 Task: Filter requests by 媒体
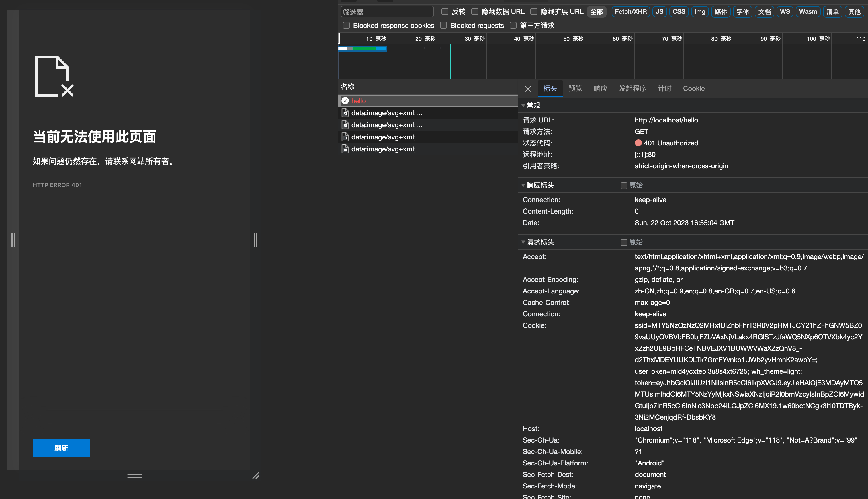tap(721, 12)
